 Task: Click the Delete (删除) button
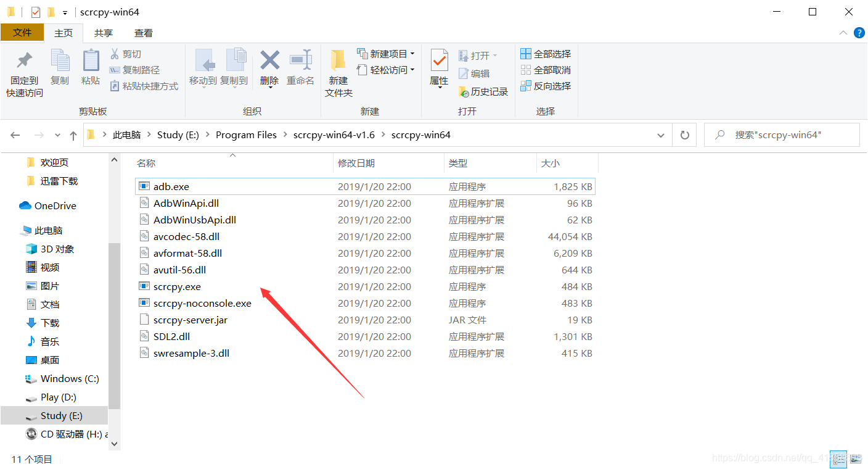[x=269, y=68]
